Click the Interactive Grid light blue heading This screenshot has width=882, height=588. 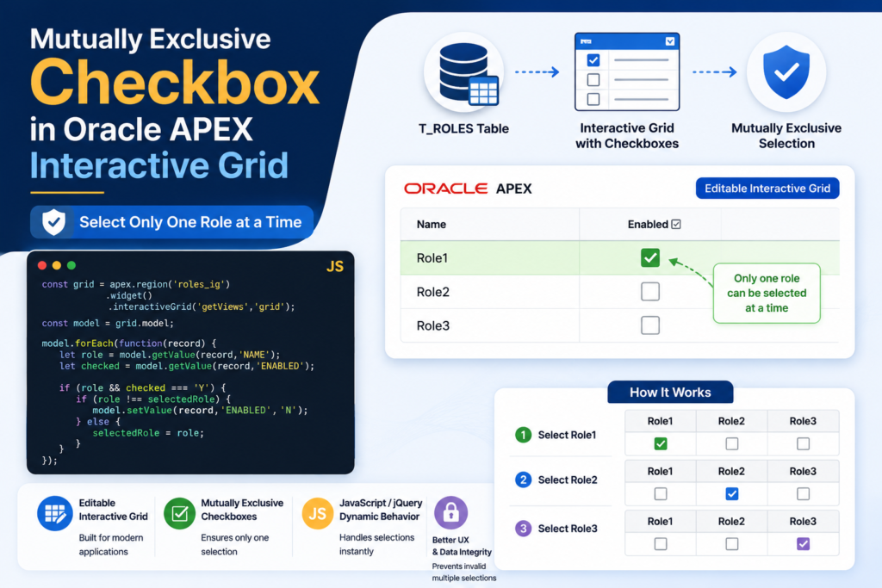pos(159,166)
